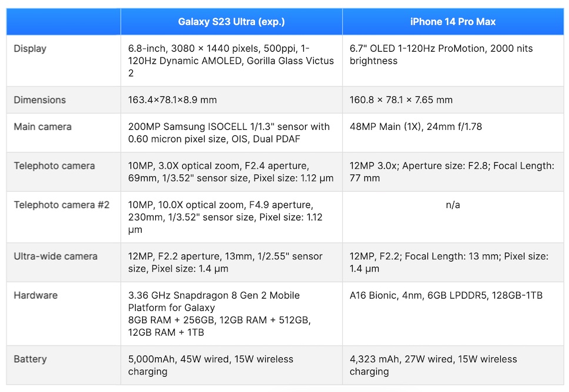
Task: Click the Ultra-wide camera row label
Action: pyautogui.click(x=56, y=256)
